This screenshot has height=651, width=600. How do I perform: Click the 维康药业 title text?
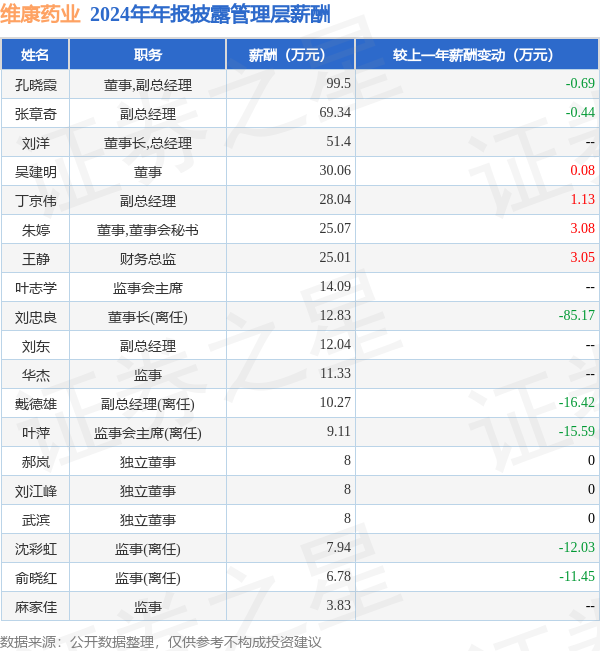(40, 15)
